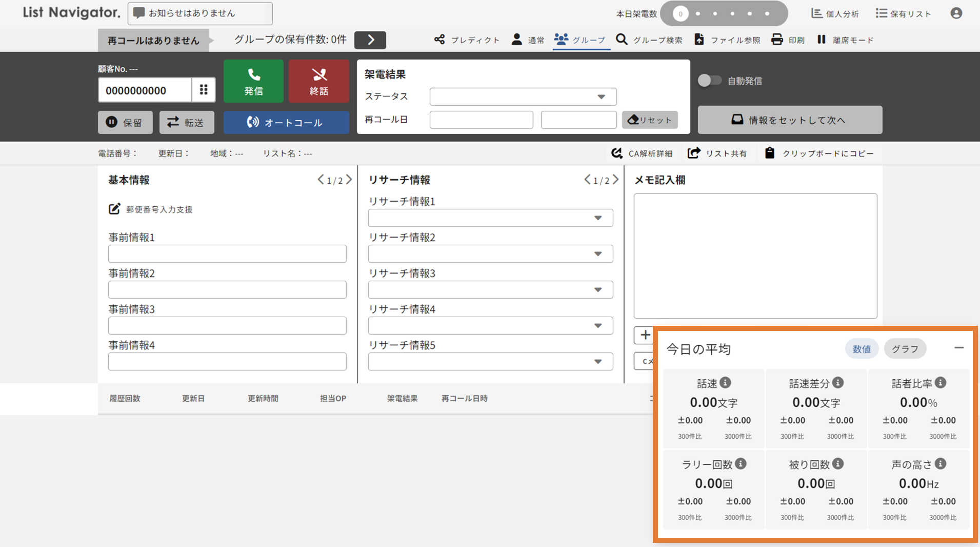This screenshot has height=547, width=980.
Task: Switch to the プレディクト mode tab
Action: pyautogui.click(x=467, y=40)
